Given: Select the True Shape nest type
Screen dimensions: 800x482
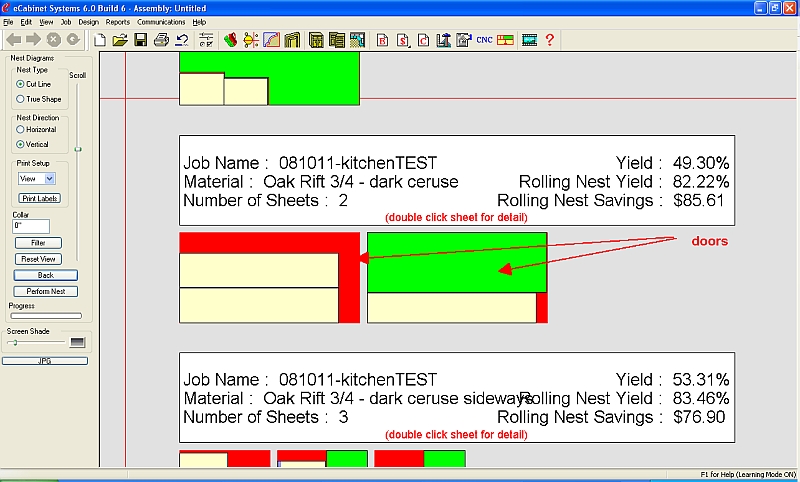Looking at the screenshot, I should point(20,99).
